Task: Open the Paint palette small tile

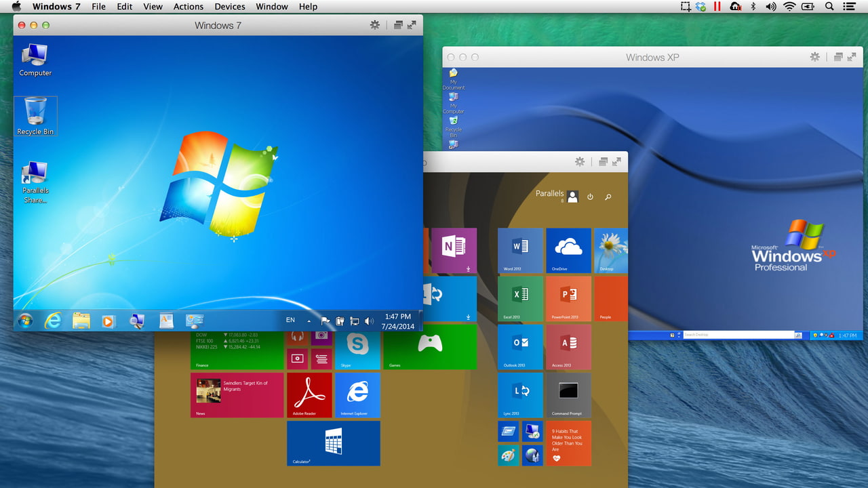Action: [x=509, y=455]
